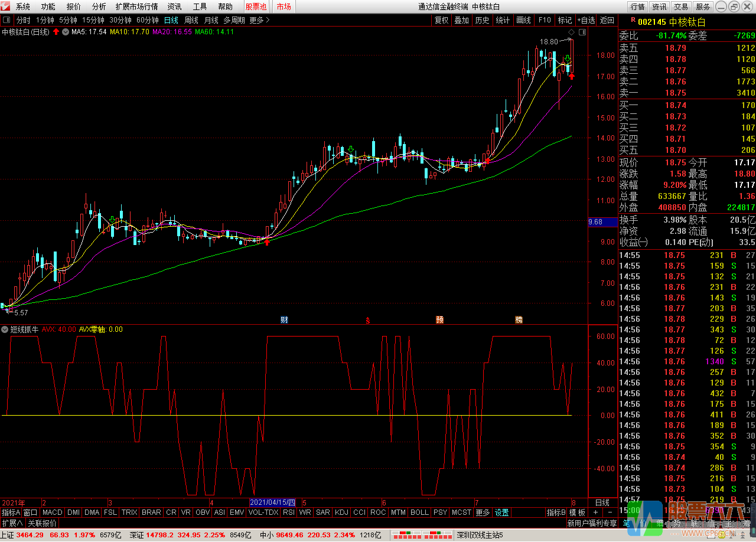Click the 行情 button at top right

[637, 7]
